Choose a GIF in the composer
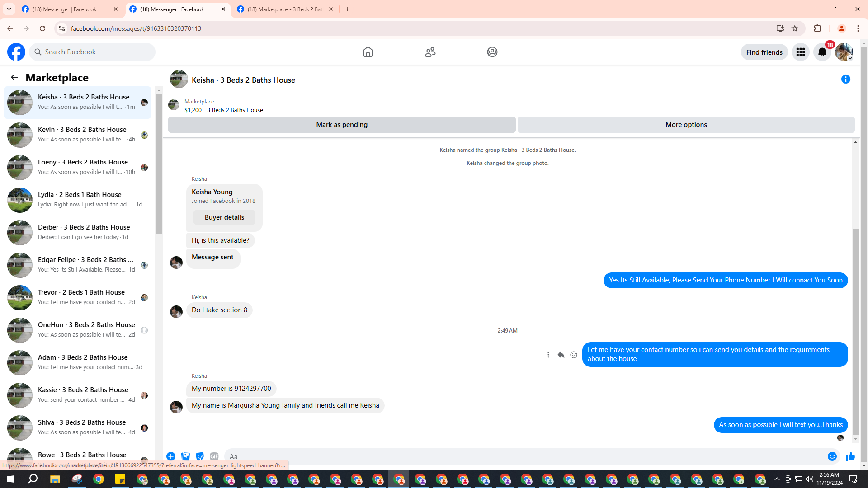The width and height of the screenshot is (868, 488). 214,456
